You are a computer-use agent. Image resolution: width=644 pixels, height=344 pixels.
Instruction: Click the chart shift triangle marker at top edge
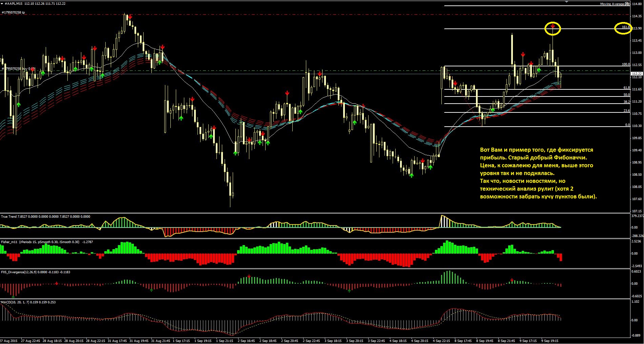pos(567,2)
